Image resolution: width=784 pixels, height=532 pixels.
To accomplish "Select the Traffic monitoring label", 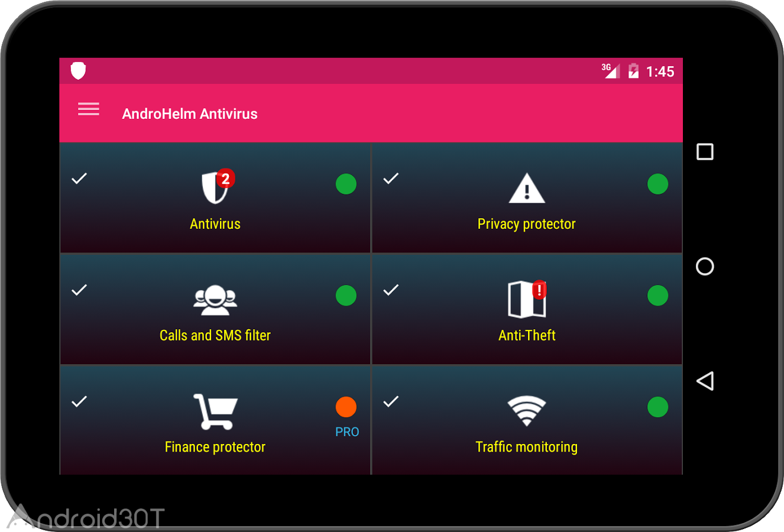I will [527, 447].
